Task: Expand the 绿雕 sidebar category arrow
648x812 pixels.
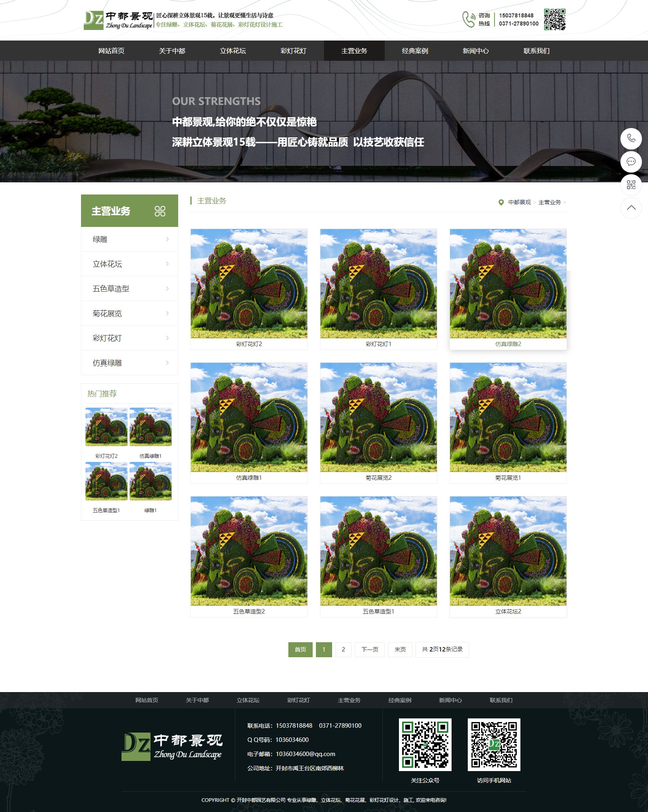Action: click(167, 239)
